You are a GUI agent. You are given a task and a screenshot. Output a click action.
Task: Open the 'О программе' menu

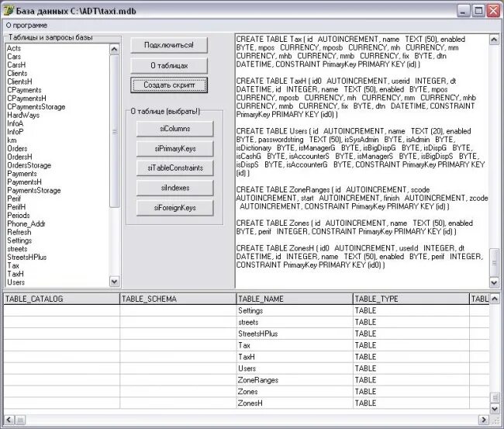tap(26, 26)
